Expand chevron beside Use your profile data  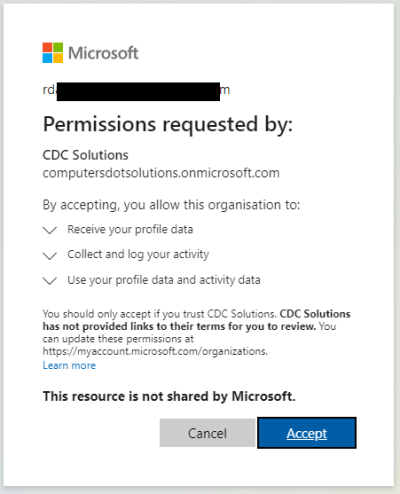tap(50, 281)
